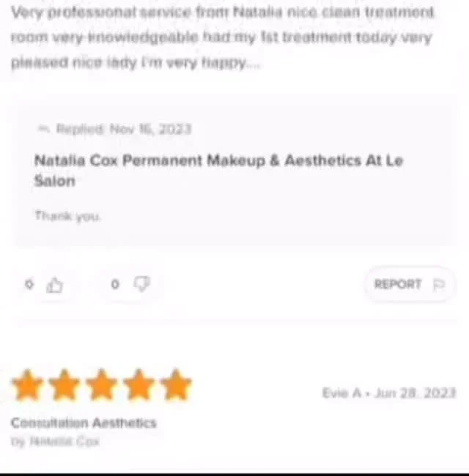Expand truncated review text ending with ellipsis
This screenshot has width=469, height=476.
[254, 63]
